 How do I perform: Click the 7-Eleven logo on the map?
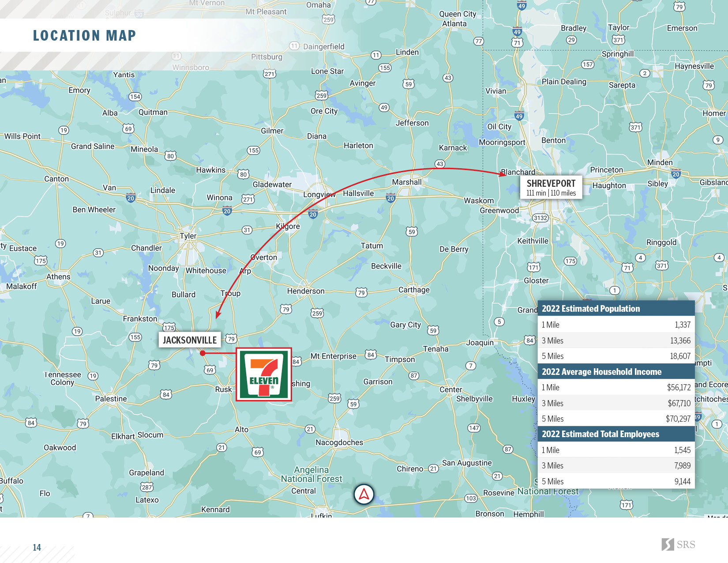coord(264,374)
